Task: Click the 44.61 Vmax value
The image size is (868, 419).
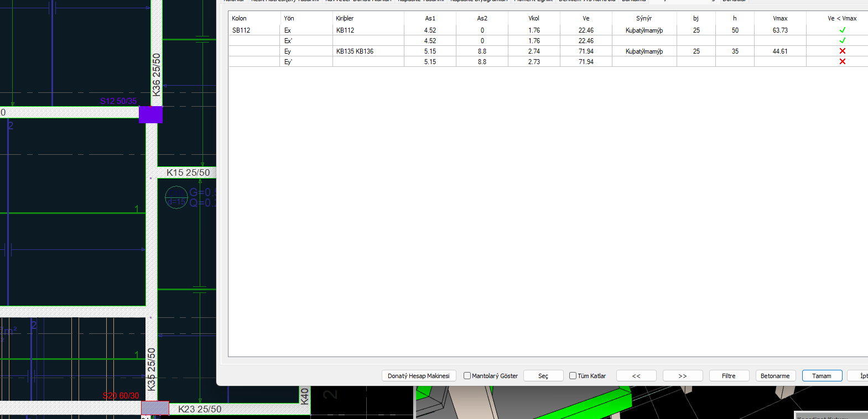Action: pos(780,51)
